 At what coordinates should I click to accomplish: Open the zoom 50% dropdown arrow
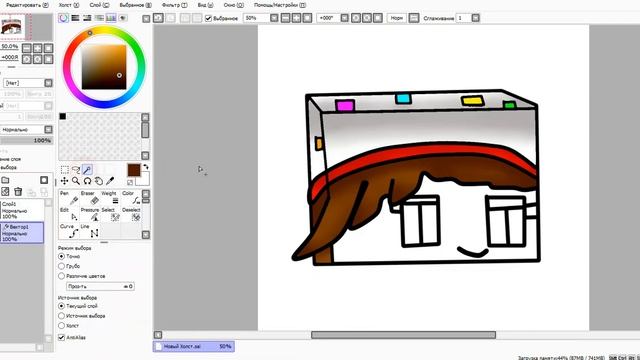coord(274,18)
